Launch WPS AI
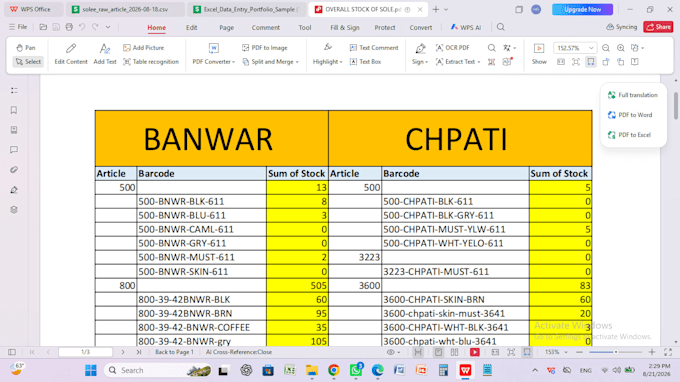The image size is (680, 382). [466, 27]
